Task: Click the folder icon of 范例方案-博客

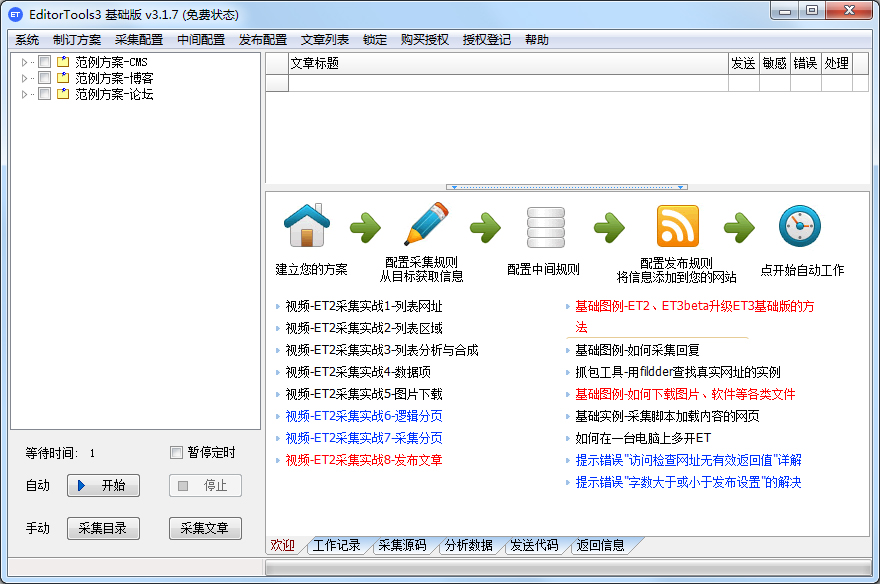Action: click(x=63, y=77)
